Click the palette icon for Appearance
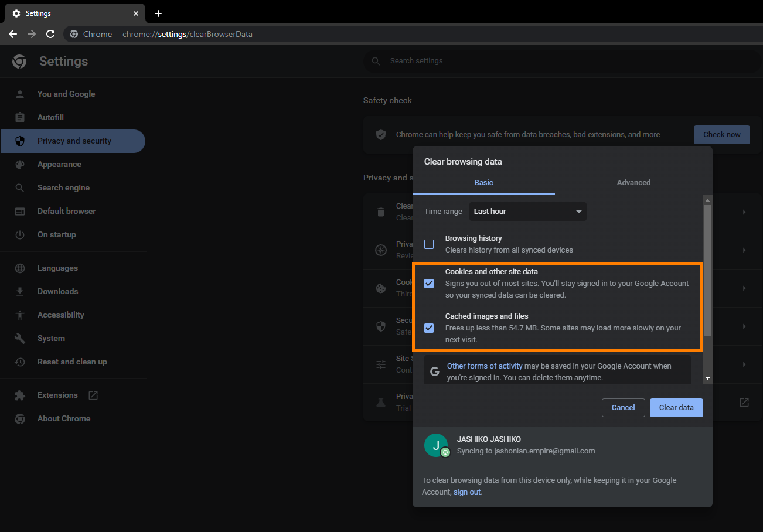This screenshot has height=532, width=763. 20,164
